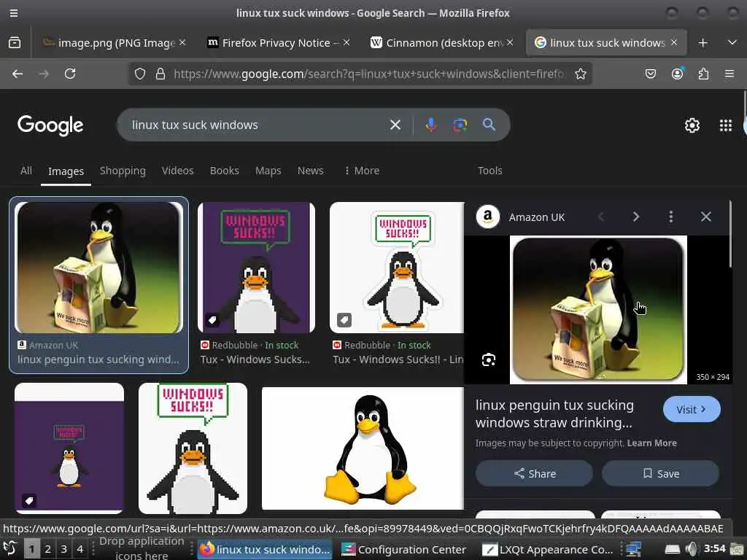747x560 pixels.
Task: Open purple Redbubble Windows Sucks thumbnail
Action: (x=256, y=268)
